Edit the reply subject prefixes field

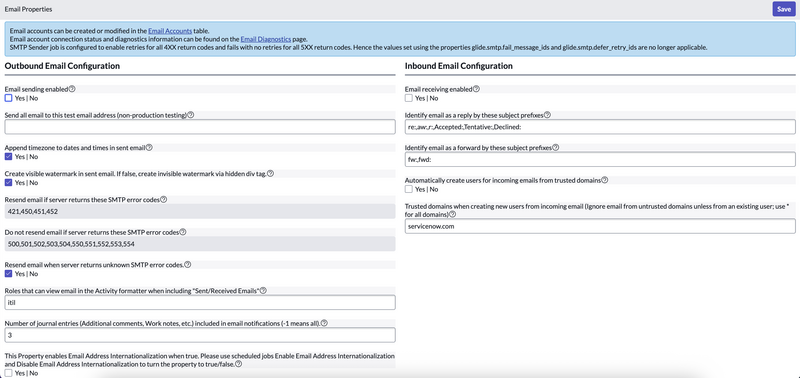600,127
